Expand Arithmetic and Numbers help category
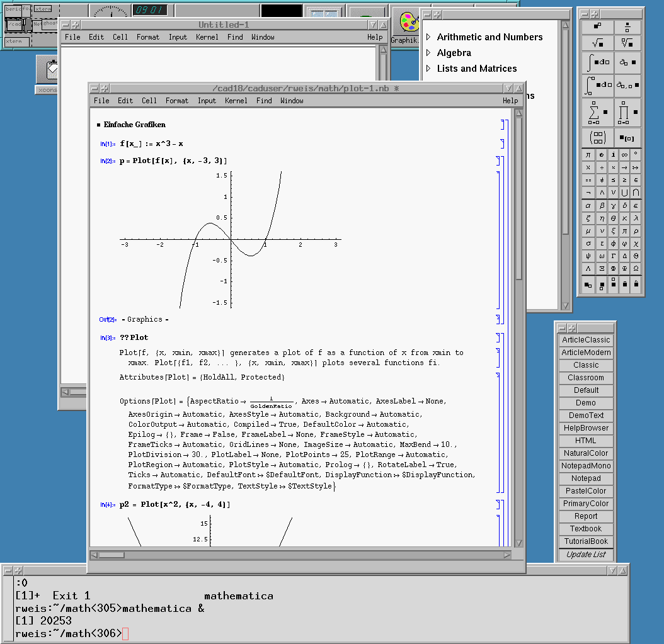This screenshot has width=664, height=644. [428, 37]
